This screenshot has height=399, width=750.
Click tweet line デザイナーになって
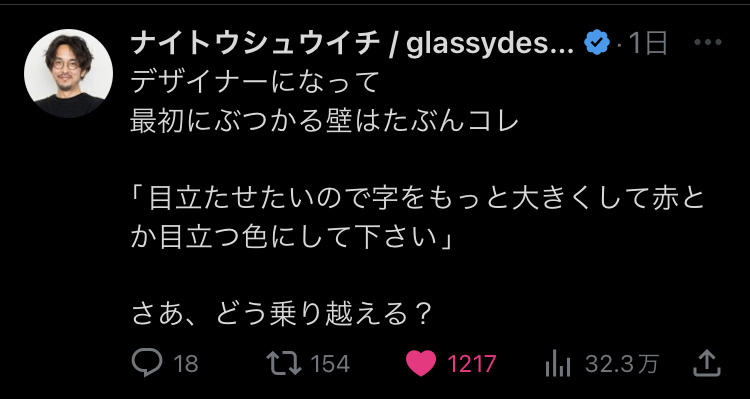[x=254, y=83]
